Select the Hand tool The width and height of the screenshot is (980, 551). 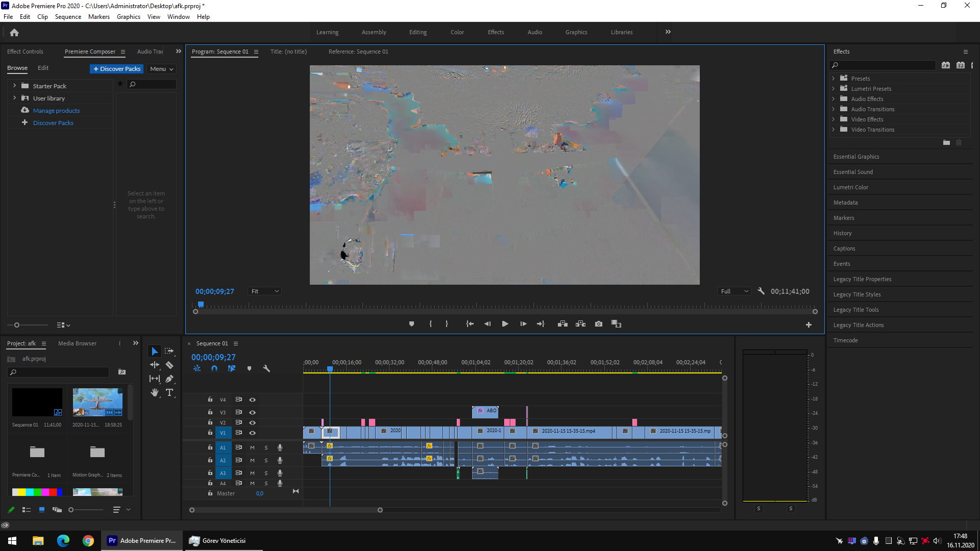(x=155, y=392)
